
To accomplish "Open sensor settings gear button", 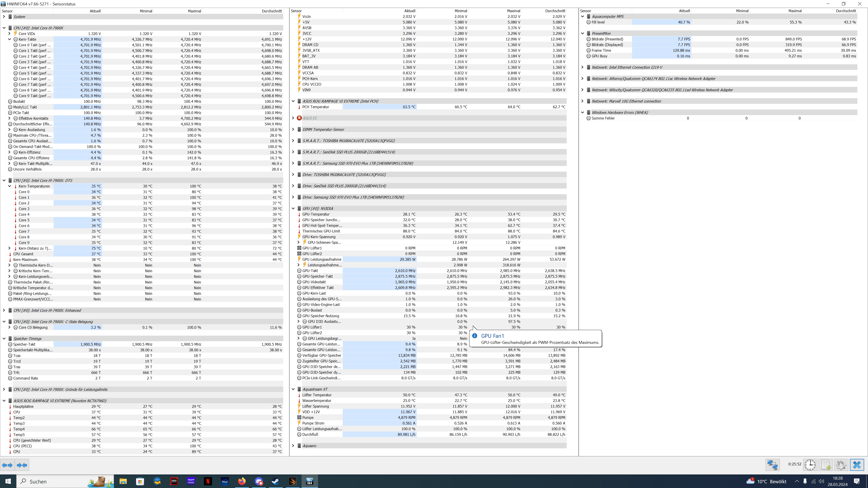I will click(x=841, y=465).
